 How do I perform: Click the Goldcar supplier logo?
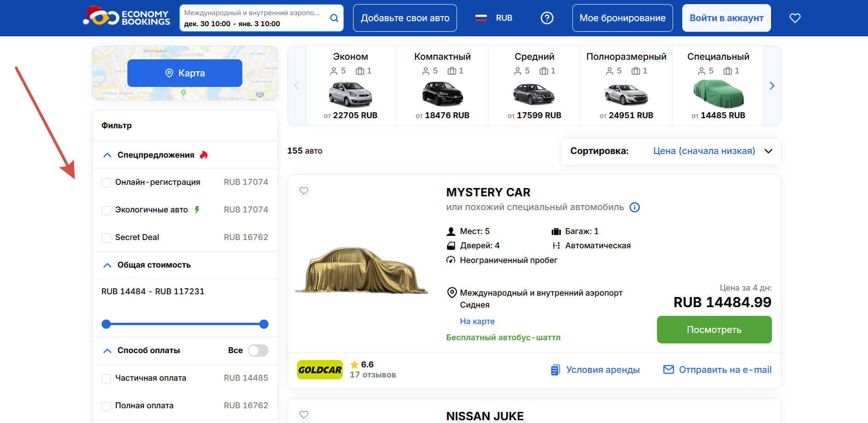(x=320, y=370)
